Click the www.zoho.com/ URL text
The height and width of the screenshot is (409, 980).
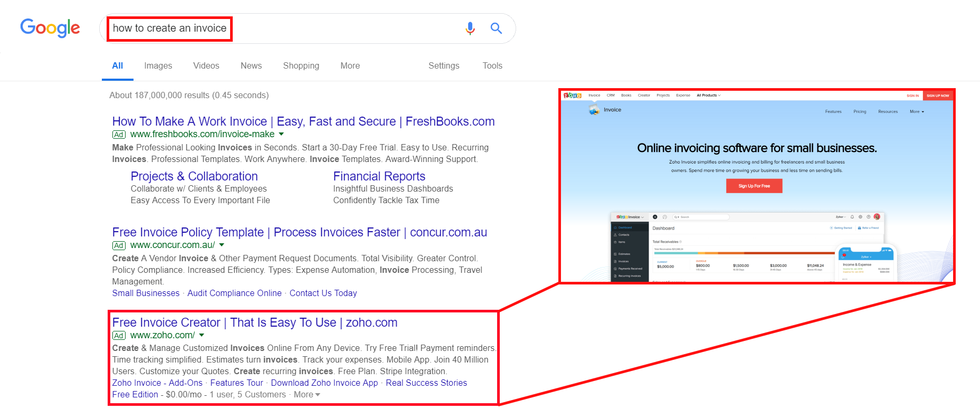point(163,335)
